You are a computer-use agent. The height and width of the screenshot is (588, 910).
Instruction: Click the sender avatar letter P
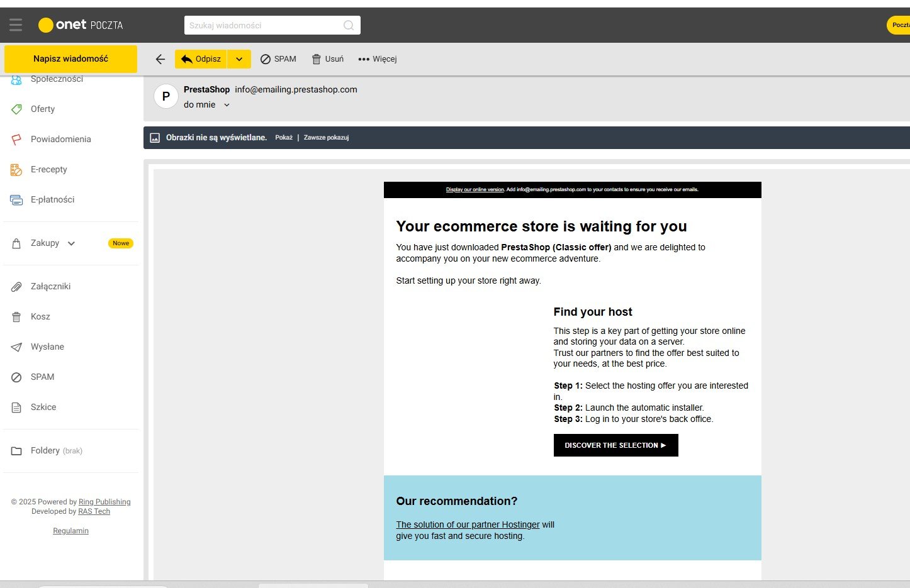pos(166,96)
